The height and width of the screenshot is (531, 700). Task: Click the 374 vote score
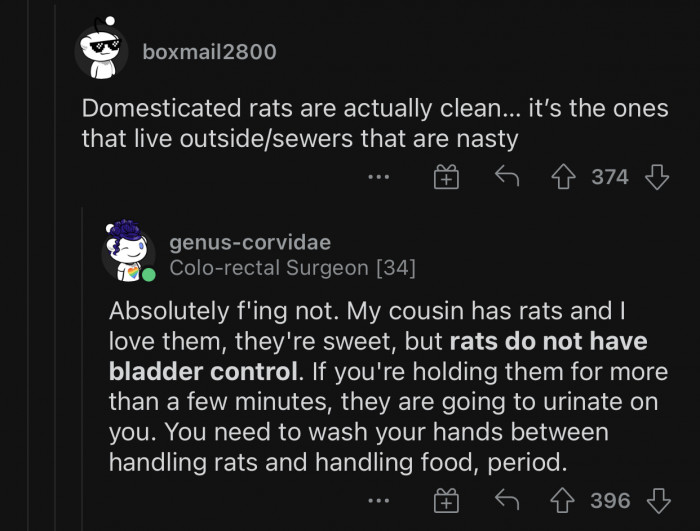(610, 178)
